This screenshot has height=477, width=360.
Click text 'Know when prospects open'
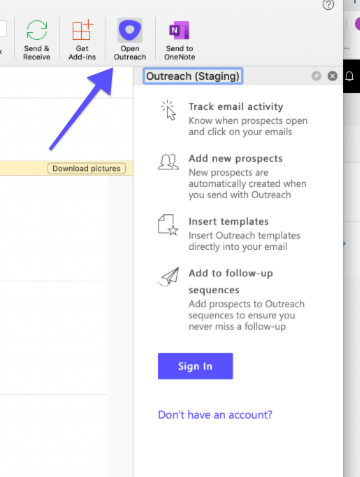coord(248,121)
